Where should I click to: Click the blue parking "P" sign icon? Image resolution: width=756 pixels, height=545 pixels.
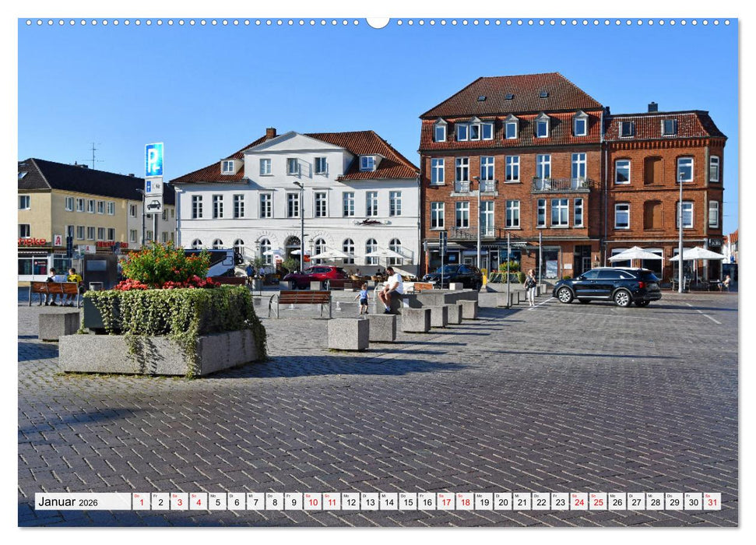click(153, 160)
